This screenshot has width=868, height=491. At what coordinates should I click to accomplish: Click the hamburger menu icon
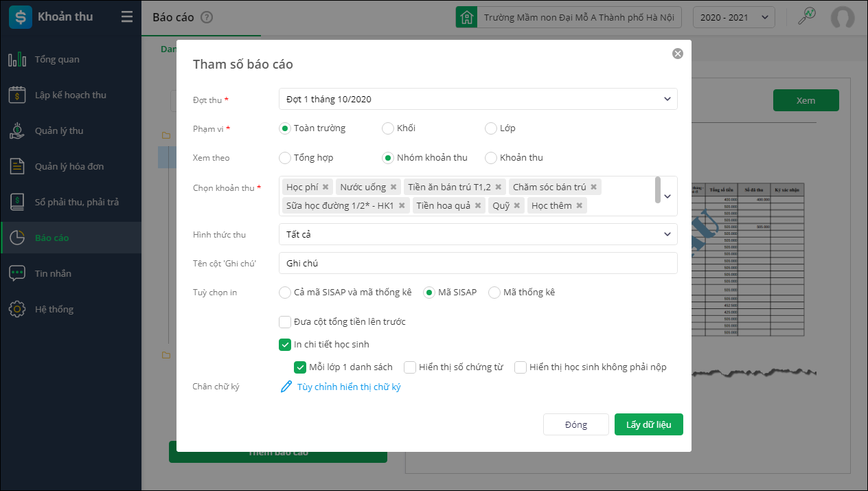click(x=126, y=17)
